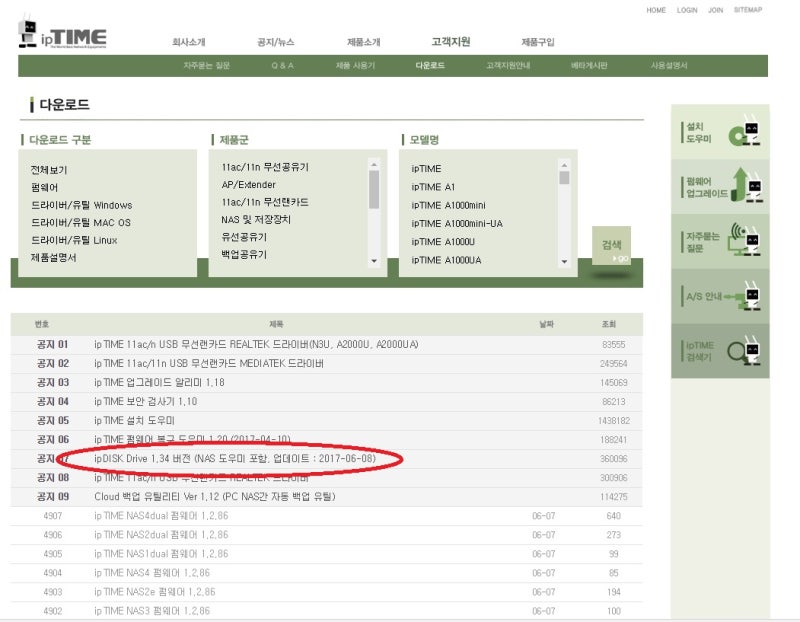Select ipTIME A1000mini-UA model

[x=457, y=223]
